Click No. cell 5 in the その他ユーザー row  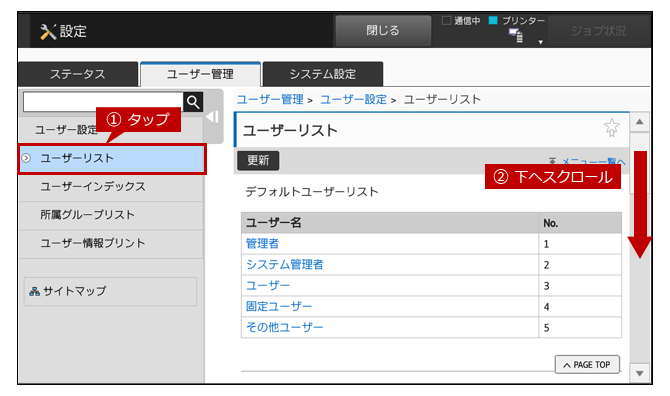click(x=580, y=328)
